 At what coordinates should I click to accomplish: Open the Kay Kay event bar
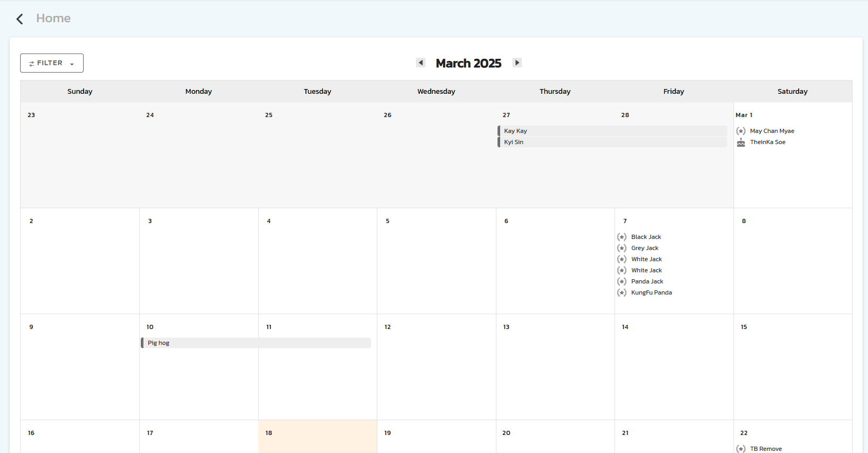click(612, 131)
